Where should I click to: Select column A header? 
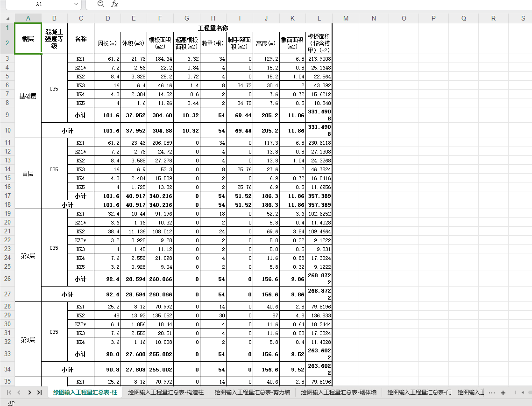(28, 18)
